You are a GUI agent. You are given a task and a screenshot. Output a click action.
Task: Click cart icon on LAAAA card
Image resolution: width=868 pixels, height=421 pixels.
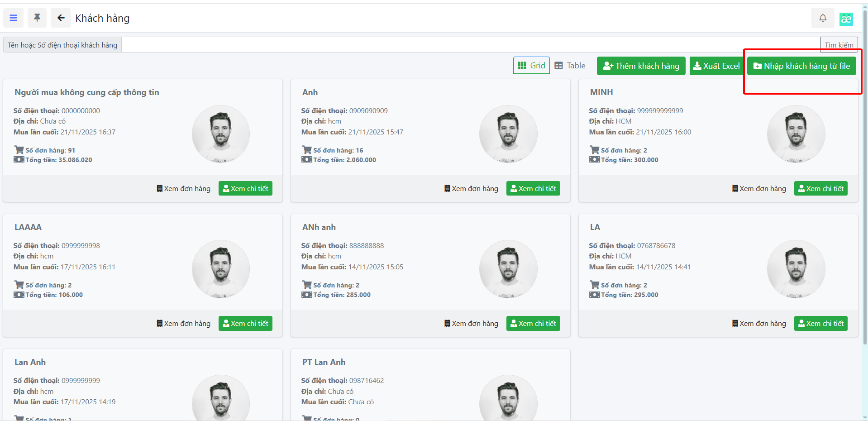click(19, 285)
